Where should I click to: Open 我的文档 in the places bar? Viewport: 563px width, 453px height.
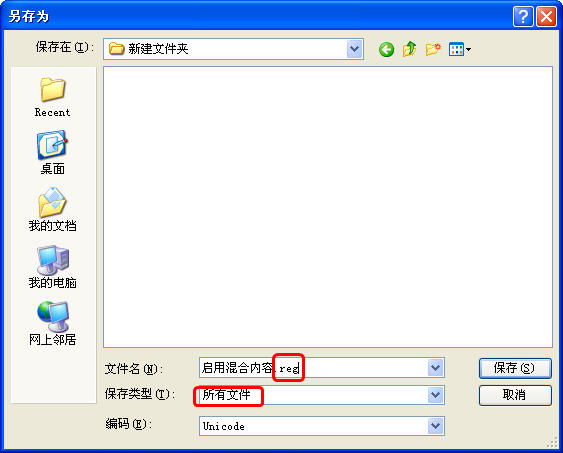[52, 210]
